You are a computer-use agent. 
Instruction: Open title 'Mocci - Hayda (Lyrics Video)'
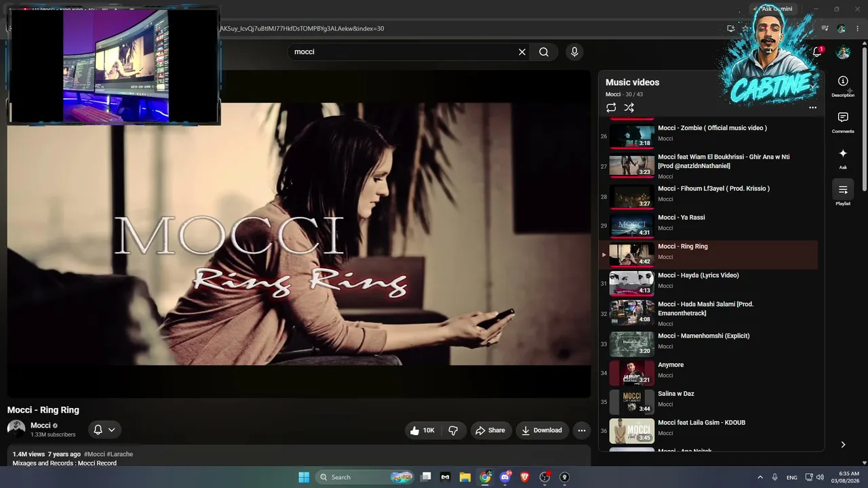[x=698, y=275]
